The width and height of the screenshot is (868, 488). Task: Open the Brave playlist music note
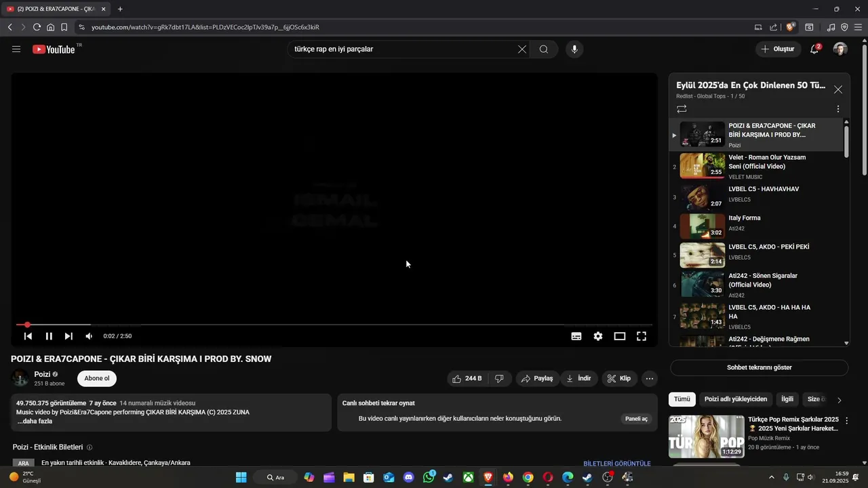coord(831,27)
